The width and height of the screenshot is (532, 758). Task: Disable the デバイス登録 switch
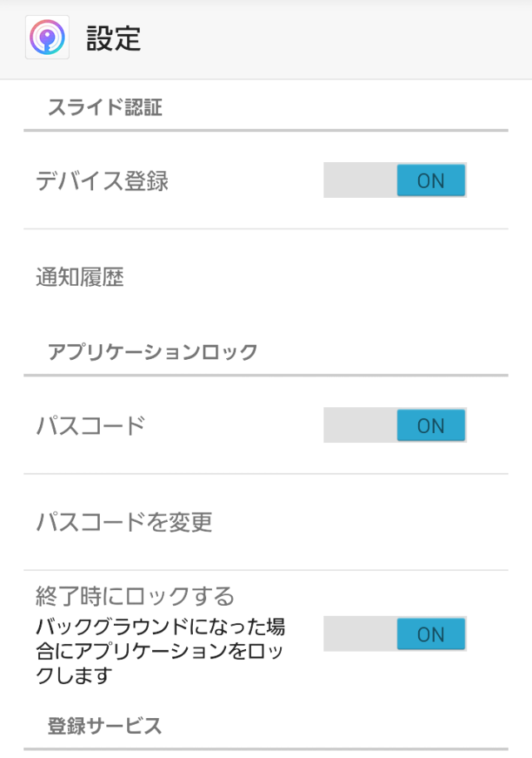click(431, 180)
